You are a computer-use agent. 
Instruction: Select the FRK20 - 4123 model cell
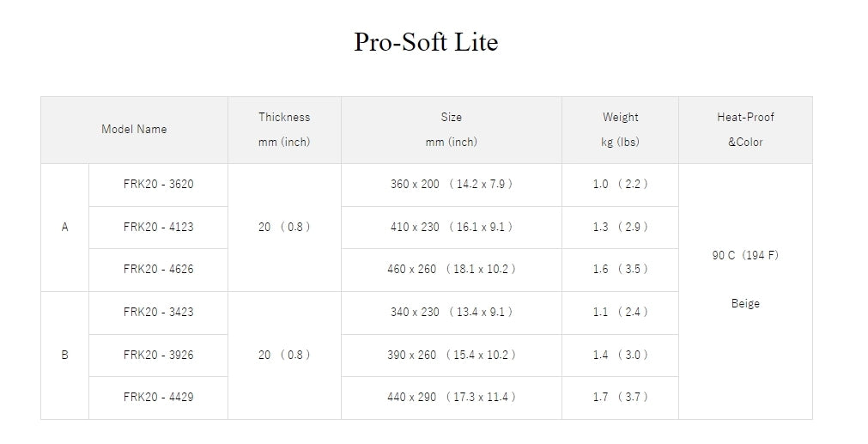coord(158,227)
